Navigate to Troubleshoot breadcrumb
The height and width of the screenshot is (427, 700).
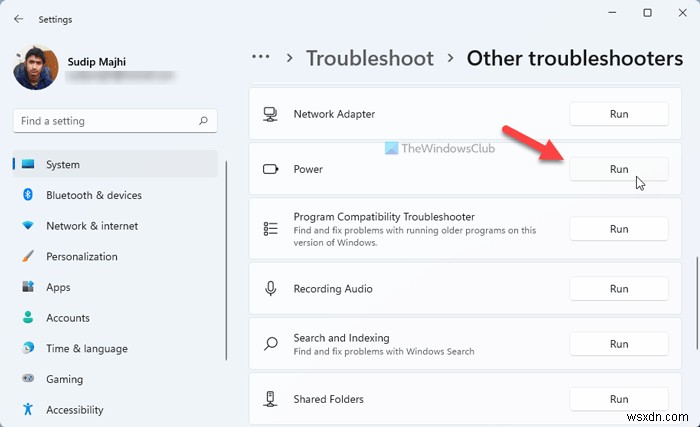point(370,58)
